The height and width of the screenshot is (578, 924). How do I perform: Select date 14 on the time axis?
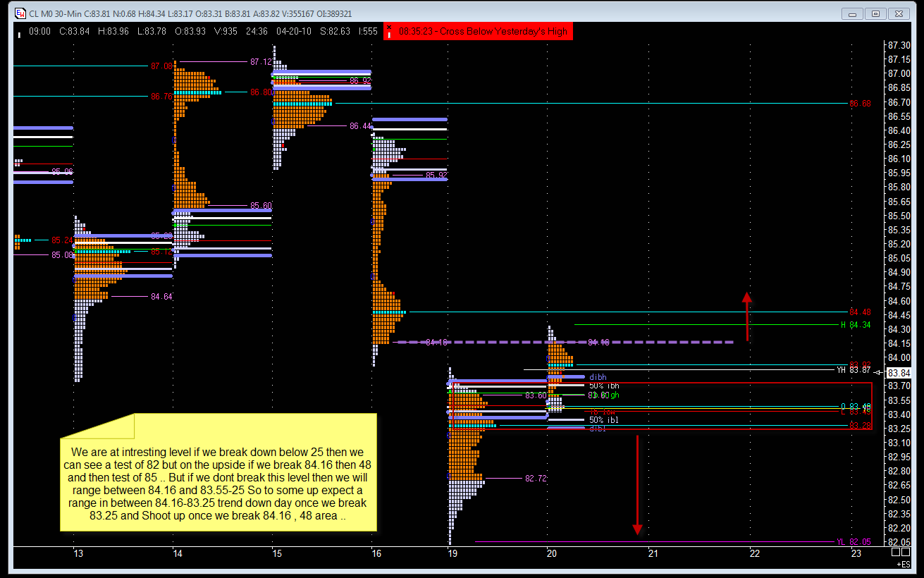(178, 554)
